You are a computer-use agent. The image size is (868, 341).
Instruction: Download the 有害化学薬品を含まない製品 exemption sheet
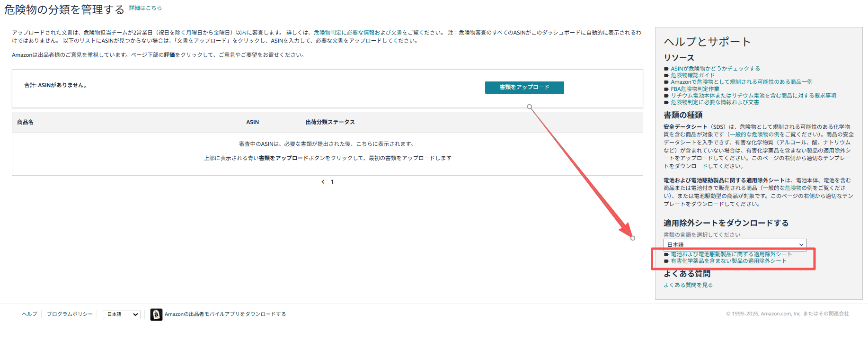[x=728, y=261]
